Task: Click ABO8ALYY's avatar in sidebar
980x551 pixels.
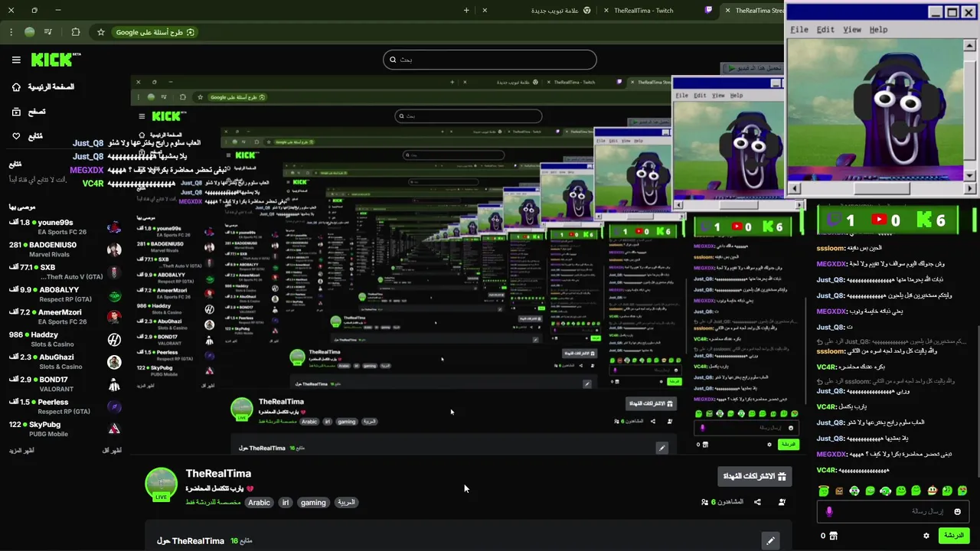Action: [x=114, y=295]
